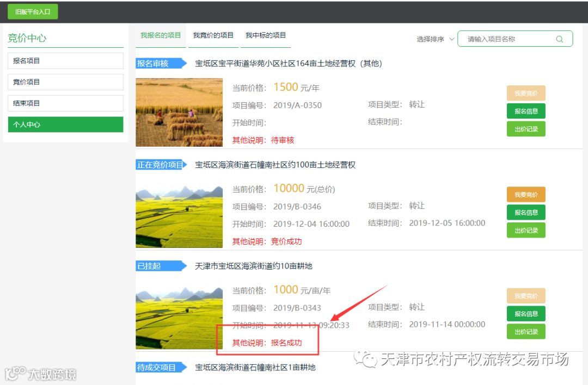Click the 正在竞价项目 status tag
The image size is (588, 385).
click(x=161, y=165)
